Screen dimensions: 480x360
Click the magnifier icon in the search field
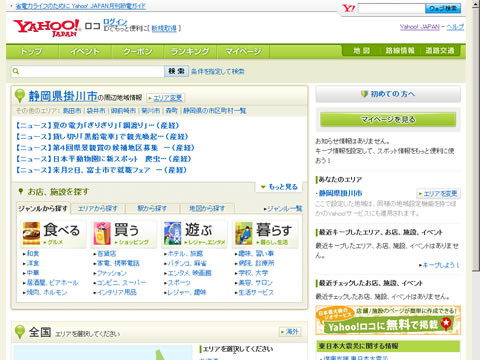16,71
